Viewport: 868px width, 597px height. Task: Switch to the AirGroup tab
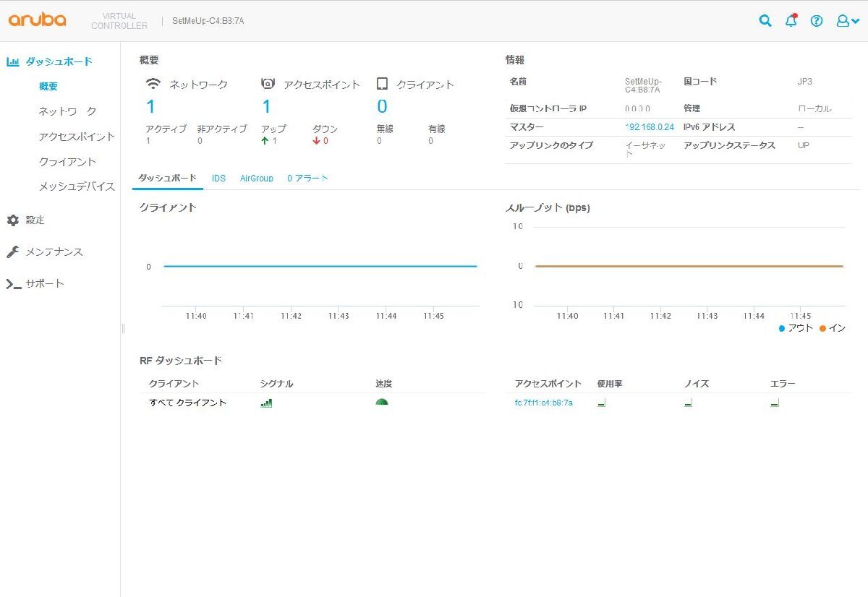(x=257, y=178)
